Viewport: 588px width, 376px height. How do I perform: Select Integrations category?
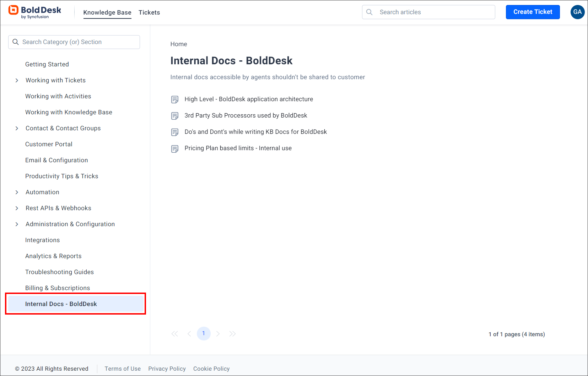[x=42, y=240]
